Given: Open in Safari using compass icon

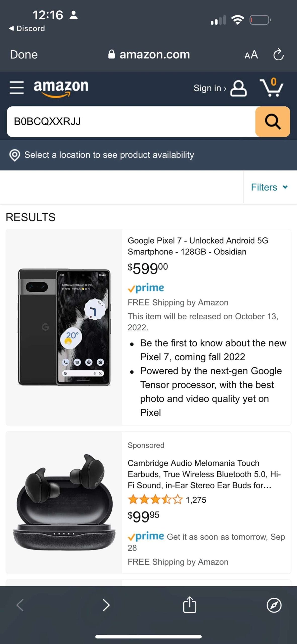Looking at the screenshot, I should tap(274, 605).
